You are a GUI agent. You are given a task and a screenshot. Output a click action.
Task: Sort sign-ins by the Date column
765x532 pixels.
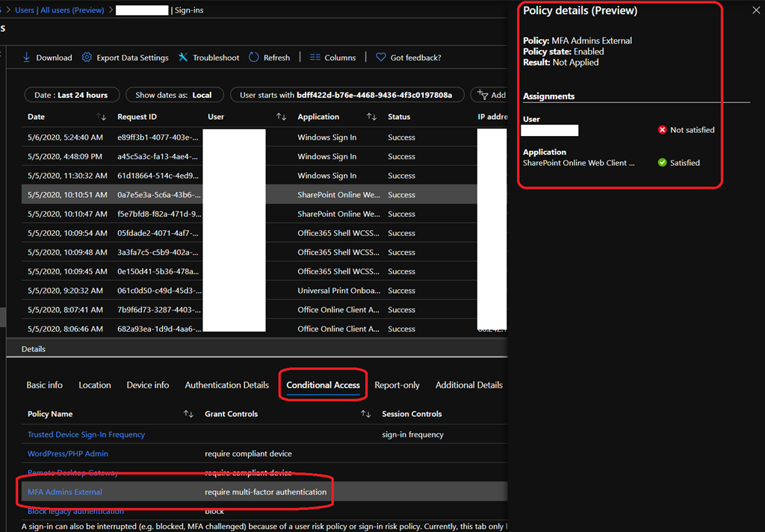pyautogui.click(x=102, y=117)
